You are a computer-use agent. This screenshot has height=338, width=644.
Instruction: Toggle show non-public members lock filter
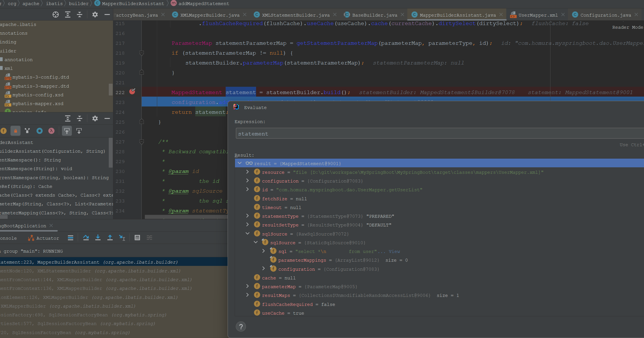point(15,131)
